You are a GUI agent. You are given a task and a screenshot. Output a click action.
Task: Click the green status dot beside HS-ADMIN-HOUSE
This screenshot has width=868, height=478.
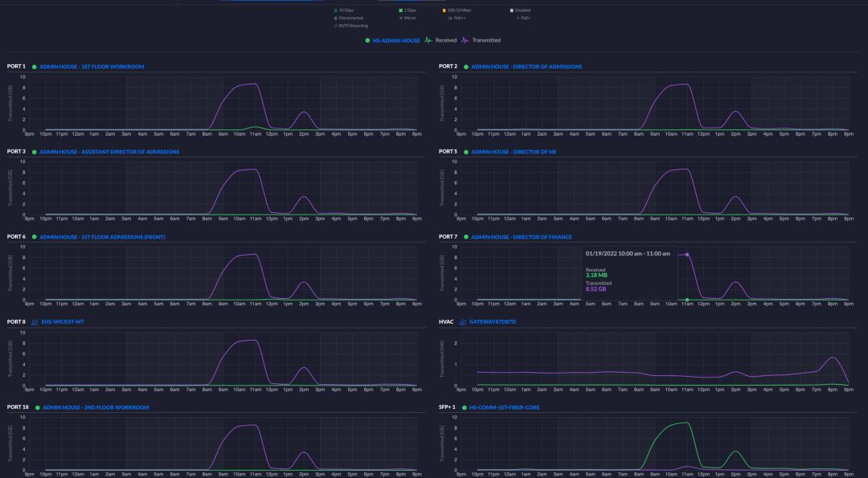pos(367,40)
